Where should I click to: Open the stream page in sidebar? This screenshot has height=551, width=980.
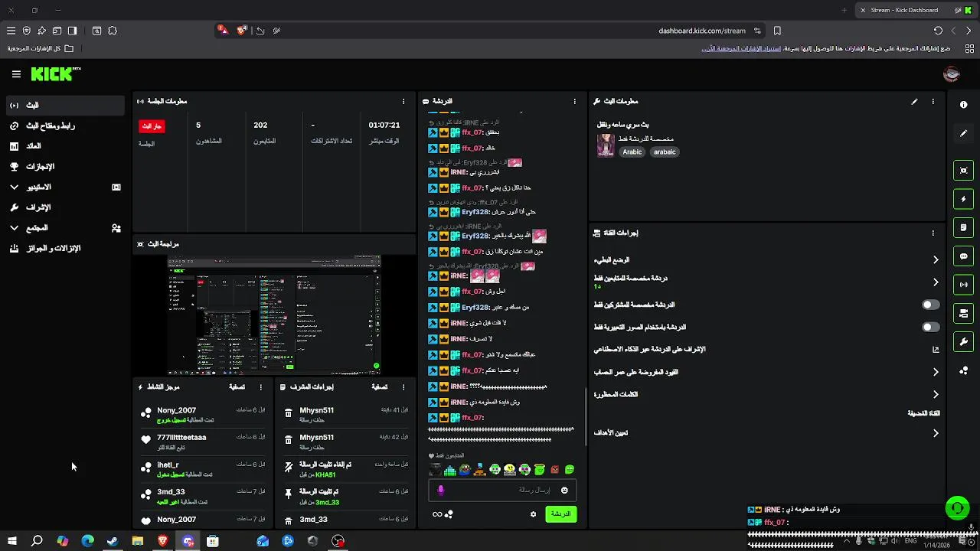tap(65, 105)
